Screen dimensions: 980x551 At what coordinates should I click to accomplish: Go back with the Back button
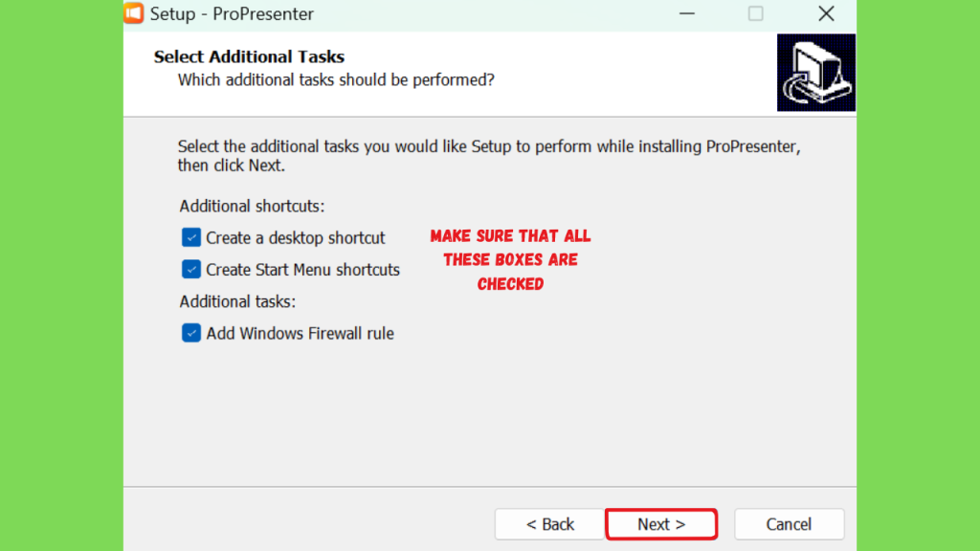click(550, 524)
